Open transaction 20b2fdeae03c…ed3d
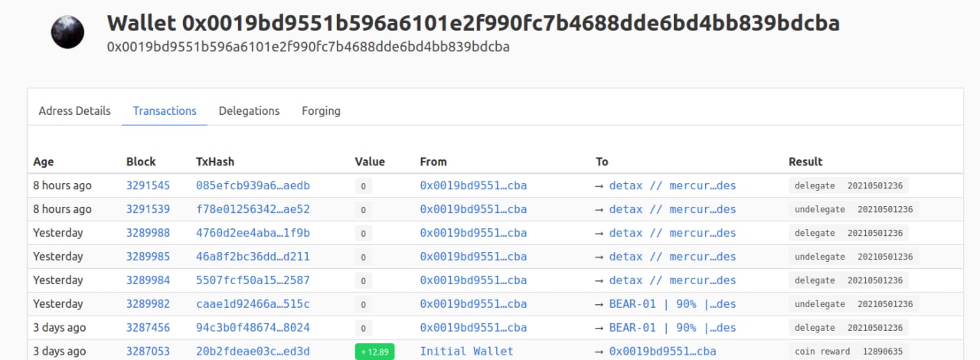The image size is (980, 360). [253, 352]
